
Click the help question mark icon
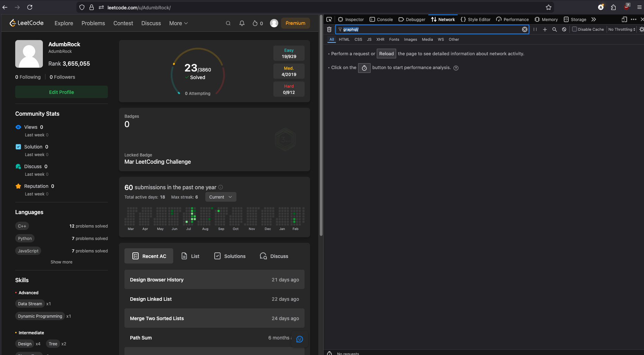[x=456, y=68]
